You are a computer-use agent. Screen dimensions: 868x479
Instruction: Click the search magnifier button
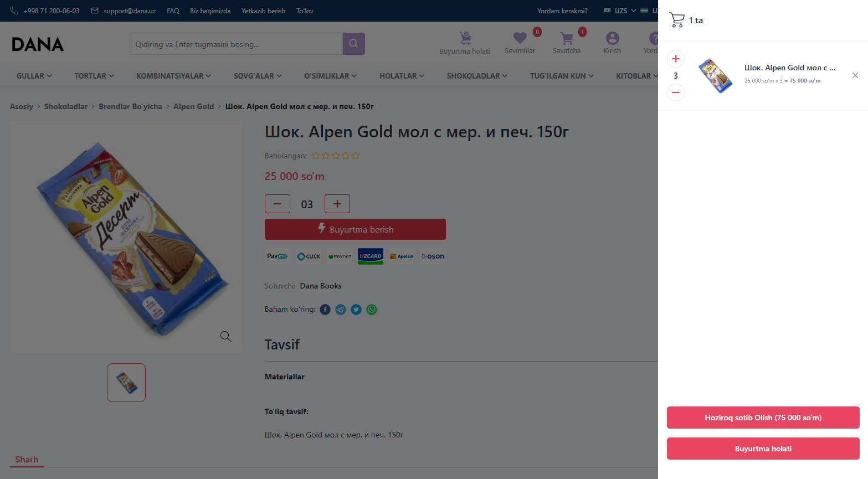click(353, 44)
